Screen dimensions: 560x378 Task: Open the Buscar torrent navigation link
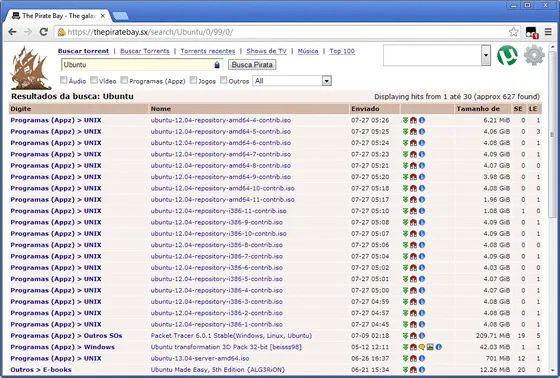(83, 51)
